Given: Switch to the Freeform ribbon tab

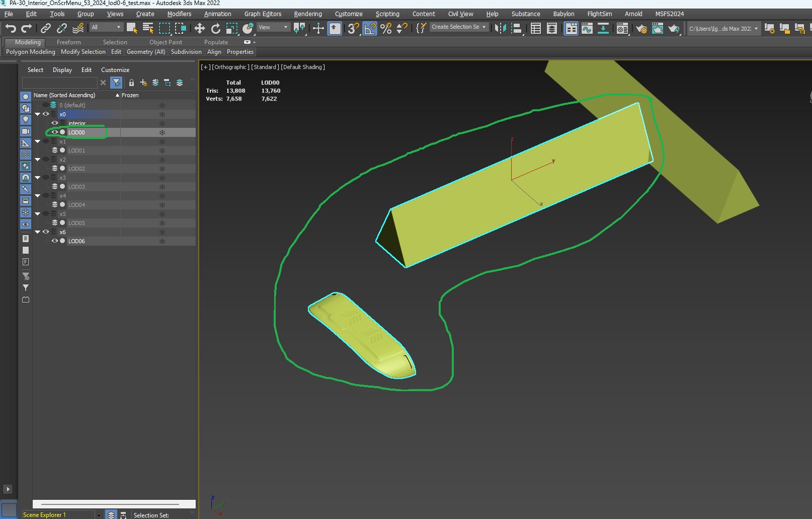Looking at the screenshot, I should coord(68,42).
